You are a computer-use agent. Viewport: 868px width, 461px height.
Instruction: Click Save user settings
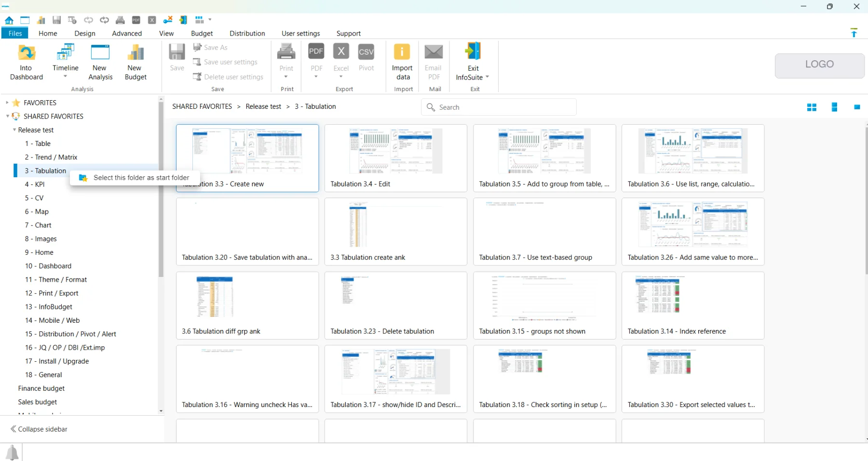coord(225,62)
